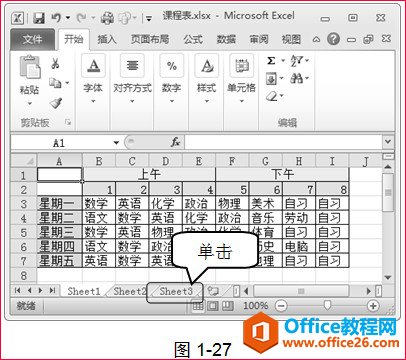Switch to the 公式 tab

coord(193,39)
